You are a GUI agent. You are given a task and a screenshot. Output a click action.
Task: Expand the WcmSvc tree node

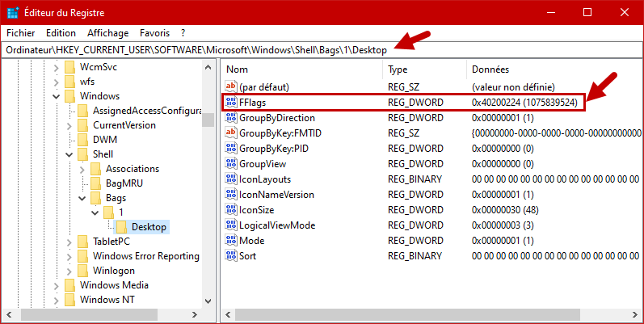[x=57, y=67]
